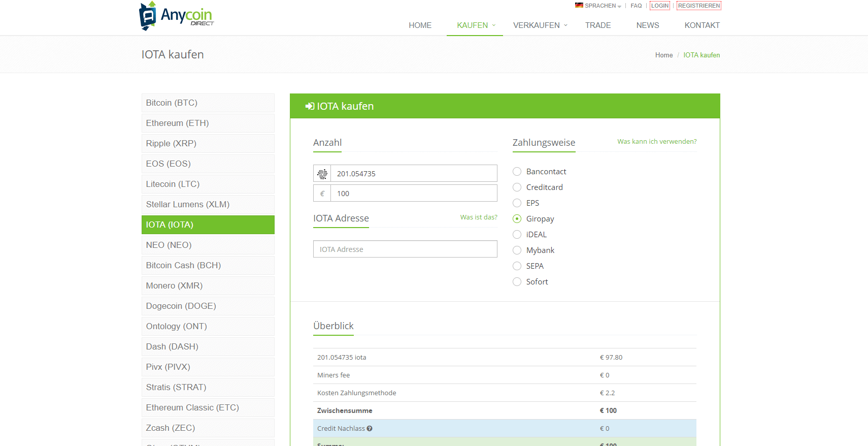Expand the VERKAUFEN menu chevron
Image resolution: width=868 pixels, height=446 pixels.
566,25
